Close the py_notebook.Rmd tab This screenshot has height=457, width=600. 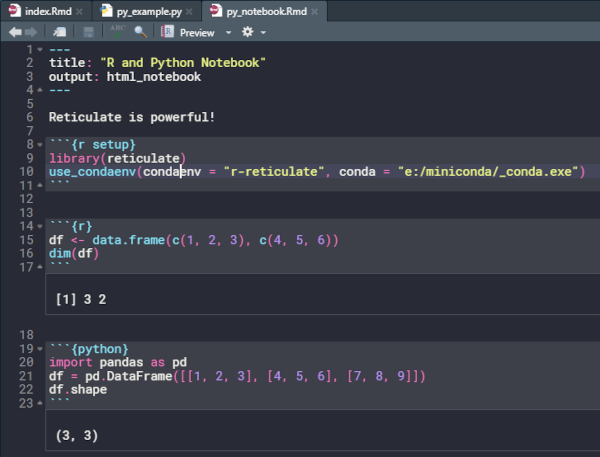[x=315, y=11]
